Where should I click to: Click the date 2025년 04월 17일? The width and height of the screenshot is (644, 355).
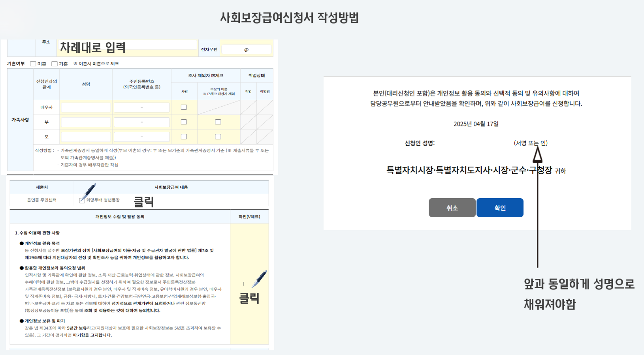click(x=476, y=124)
